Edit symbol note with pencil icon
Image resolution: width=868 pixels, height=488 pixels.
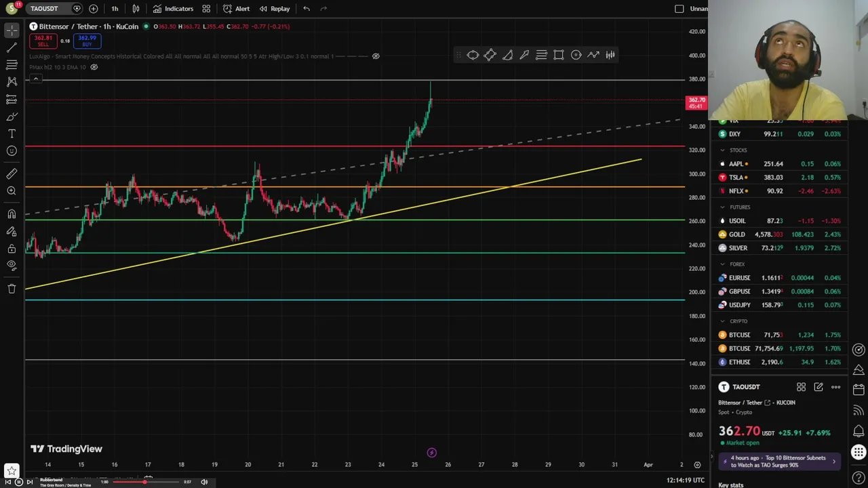[818, 387]
